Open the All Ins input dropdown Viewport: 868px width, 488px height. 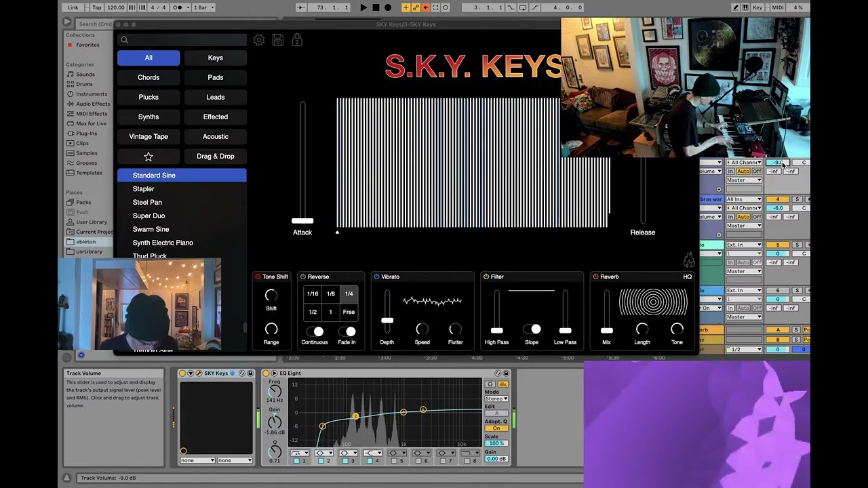click(x=744, y=199)
